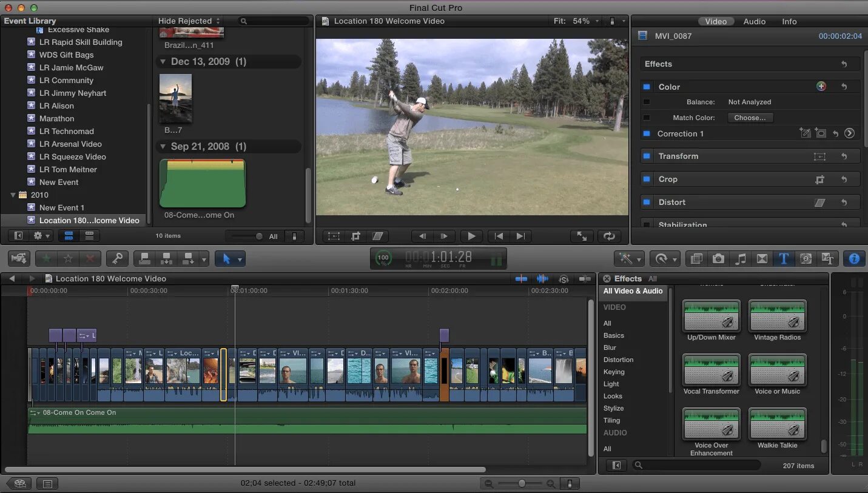The height and width of the screenshot is (493, 868).
Task: Open the Retime speed menu
Action: point(665,259)
